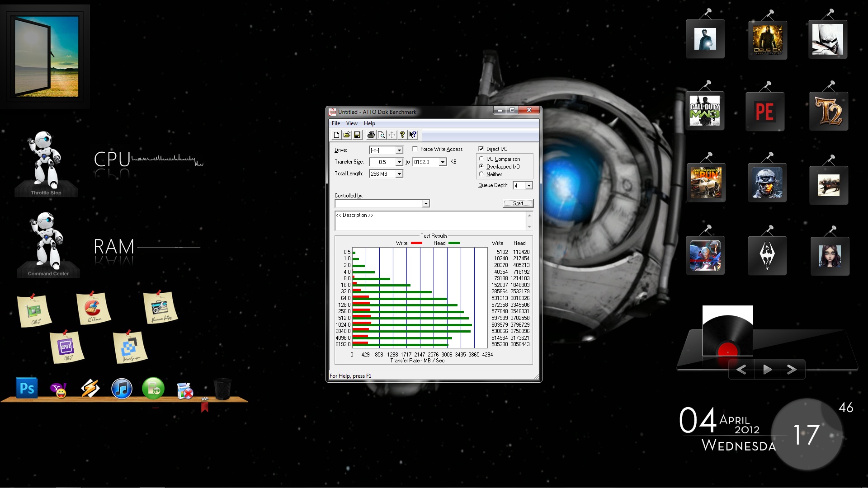Launch Photoshop from the wooden shelf dock

(x=27, y=388)
